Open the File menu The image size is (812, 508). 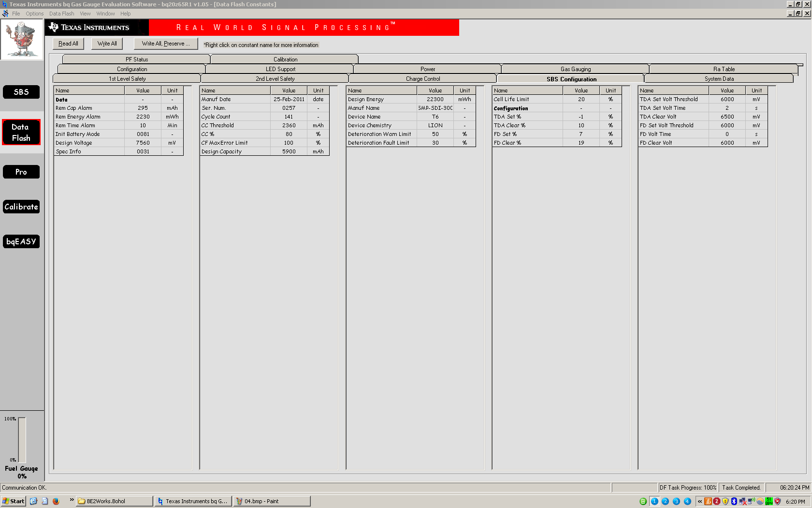coord(16,14)
